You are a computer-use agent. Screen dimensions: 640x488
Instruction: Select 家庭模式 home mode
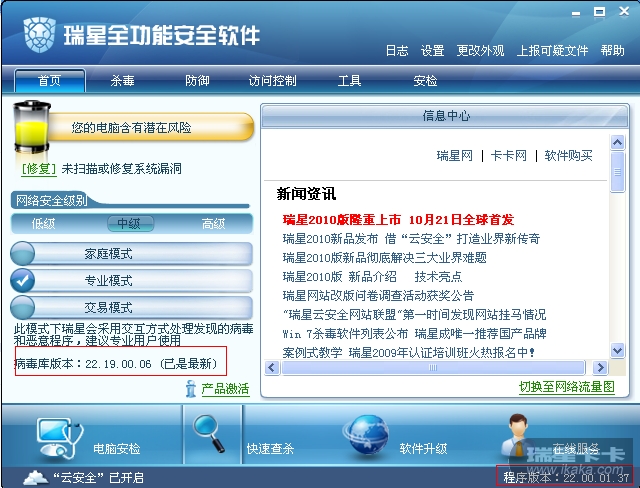[131, 253]
